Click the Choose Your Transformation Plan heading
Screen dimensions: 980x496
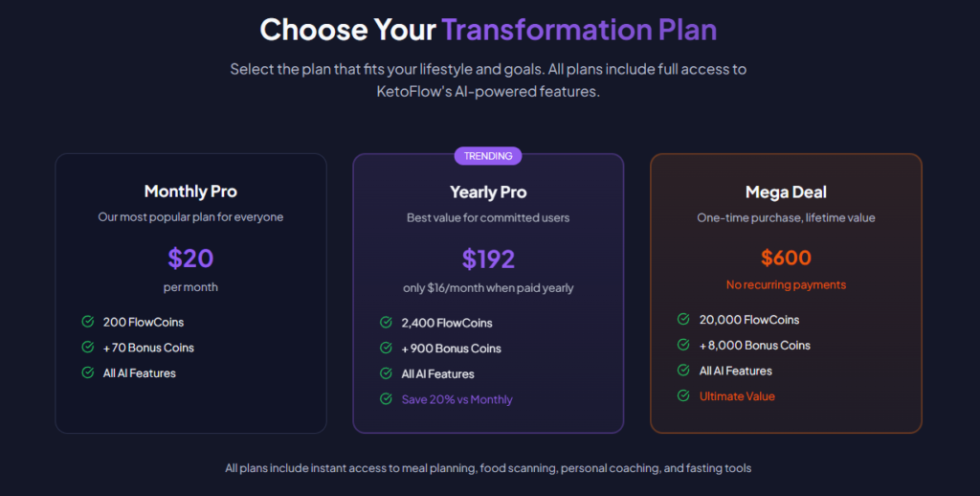click(488, 29)
